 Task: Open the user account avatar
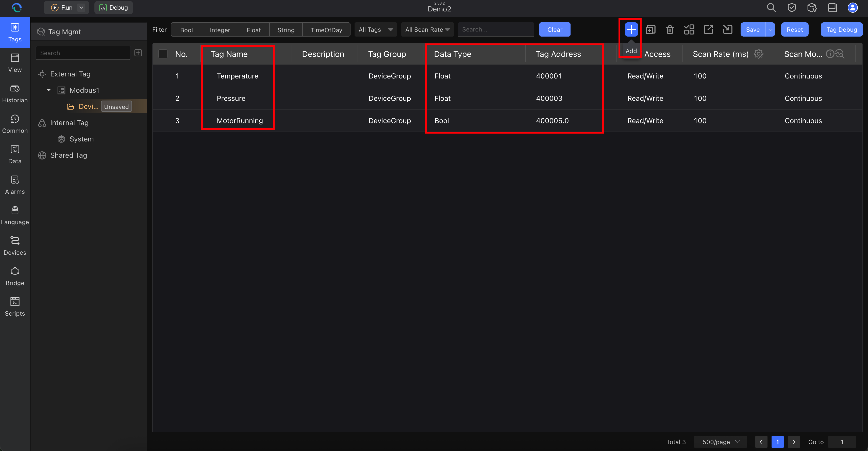(x=852, y=8)
